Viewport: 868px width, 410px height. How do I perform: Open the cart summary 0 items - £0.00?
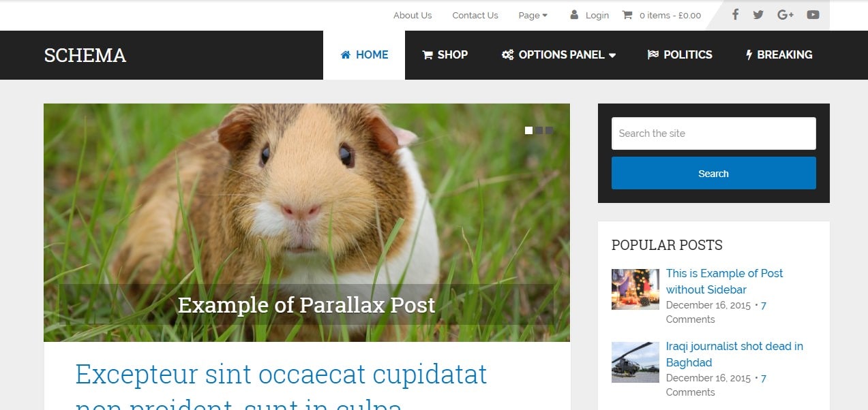click(670, 15)
